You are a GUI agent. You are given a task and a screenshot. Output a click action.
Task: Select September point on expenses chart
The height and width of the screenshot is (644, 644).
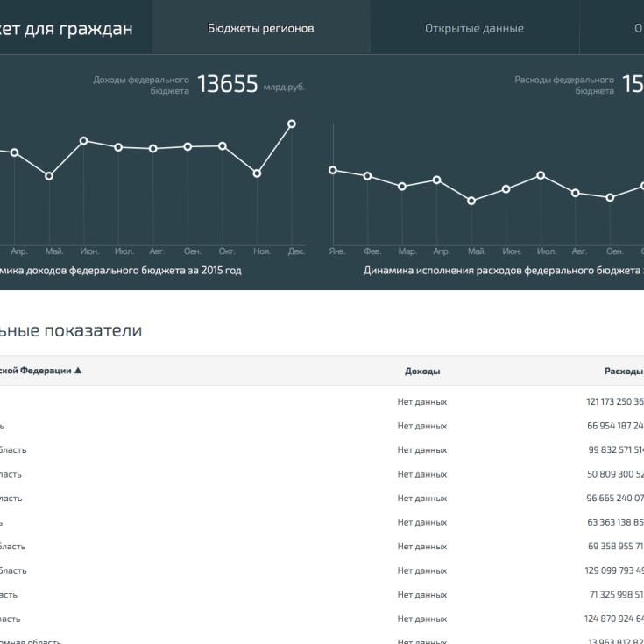(611, 197)
